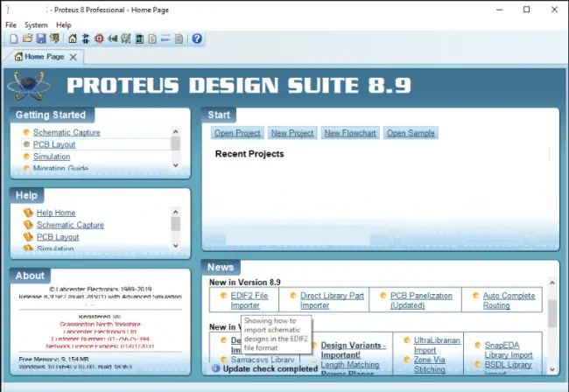Select the Home Page tab
569x392 pixels.
coord(44,57)
